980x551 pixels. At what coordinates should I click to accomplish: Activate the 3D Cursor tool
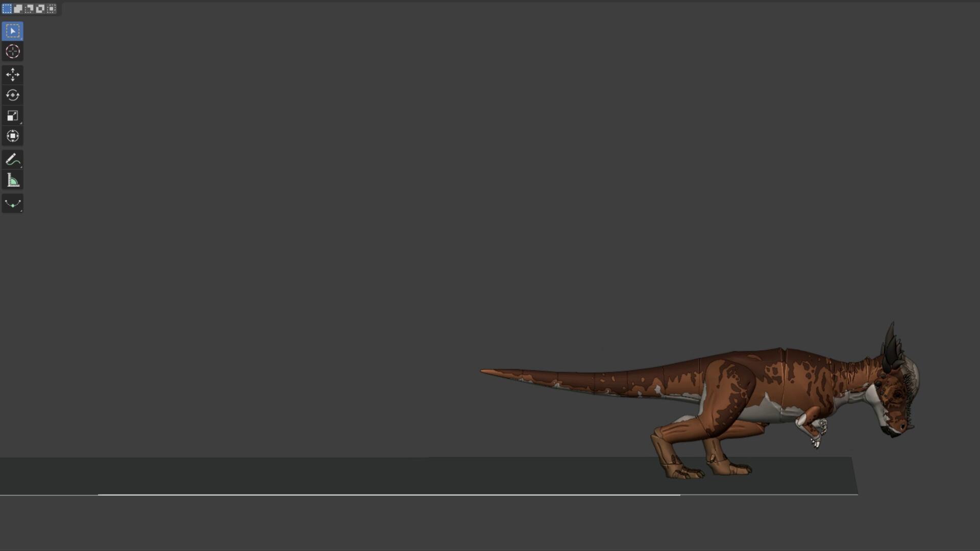point(12,52)
